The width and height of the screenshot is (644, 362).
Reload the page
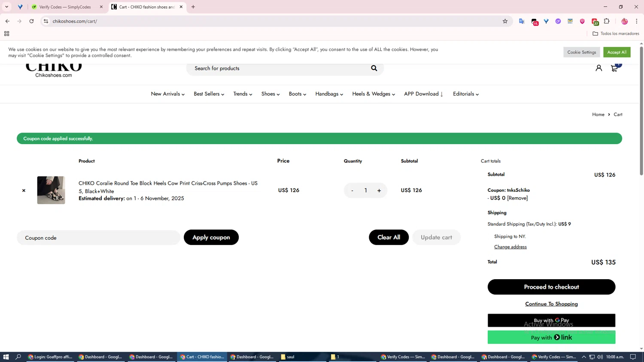[31, 21]
